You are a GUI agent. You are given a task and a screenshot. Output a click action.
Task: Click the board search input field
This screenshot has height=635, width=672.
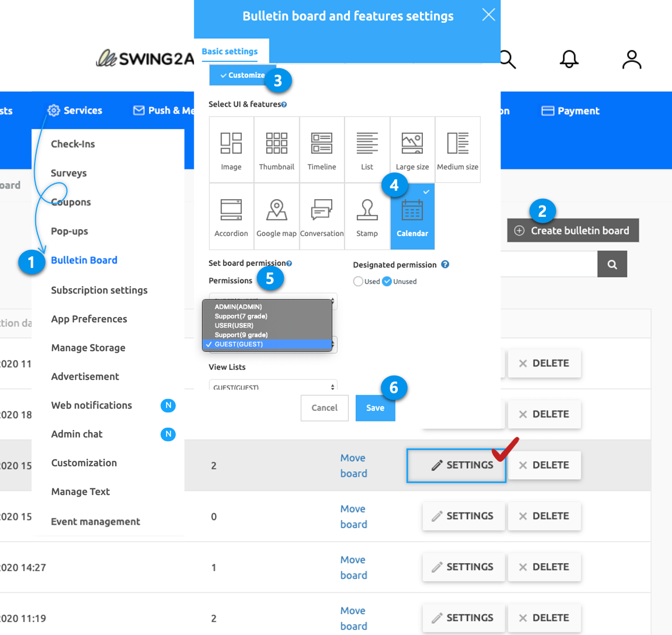pos(548,264)
